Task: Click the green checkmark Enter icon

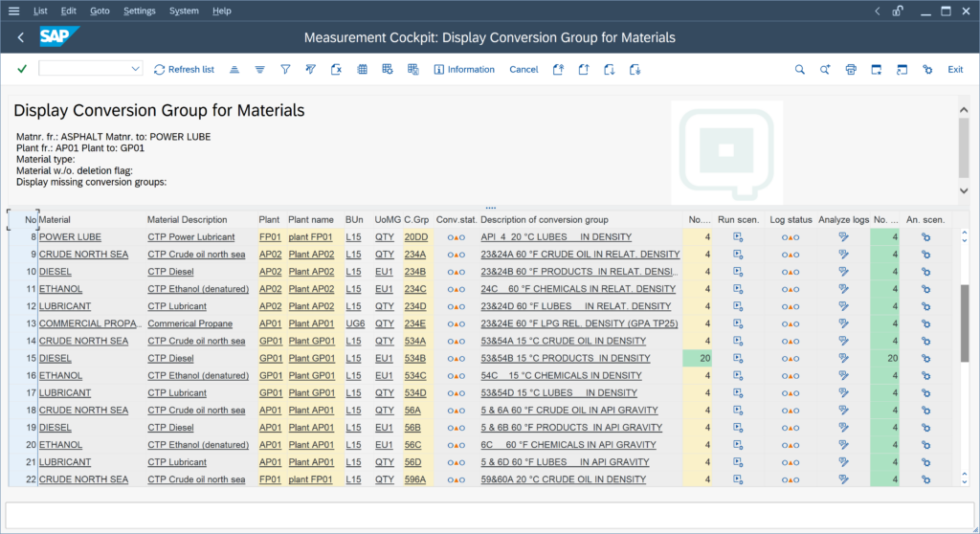Action: (x=22, y=69)
